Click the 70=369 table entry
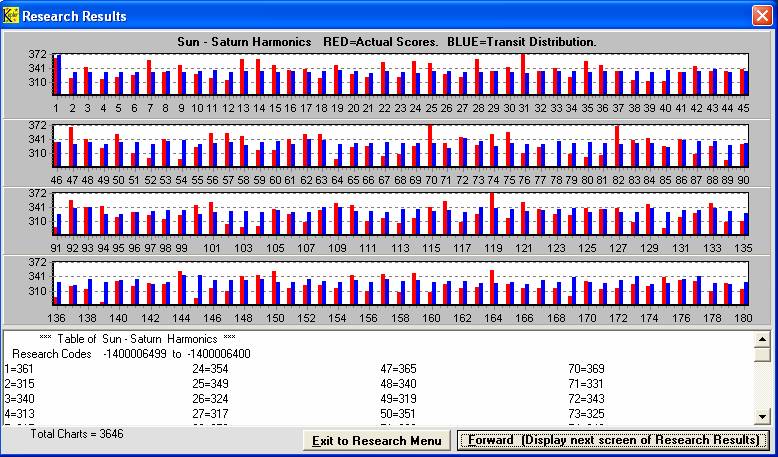Image resolution: width=778 pixels, height=457 pixels. (x=584, y=368)
